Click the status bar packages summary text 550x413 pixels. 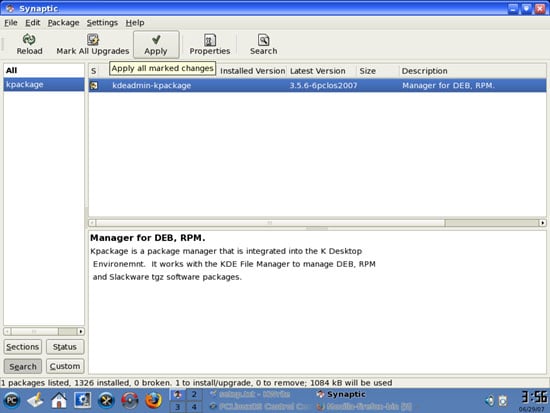coord(196,383)
